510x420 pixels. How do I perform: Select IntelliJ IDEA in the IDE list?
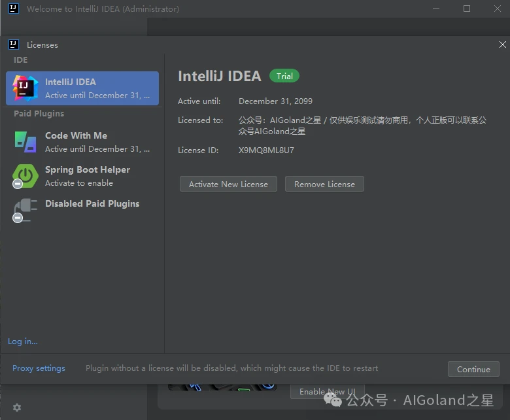(82, 88)
